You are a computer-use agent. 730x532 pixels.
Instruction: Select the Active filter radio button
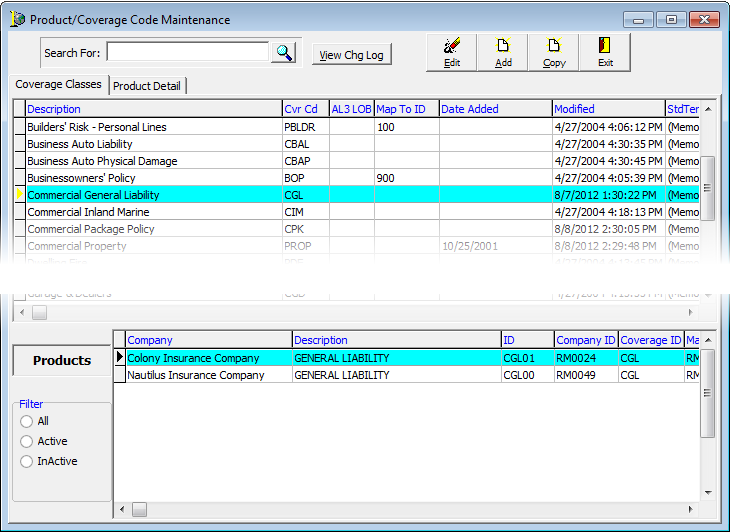pyautogui.click(x=27, y=441)
